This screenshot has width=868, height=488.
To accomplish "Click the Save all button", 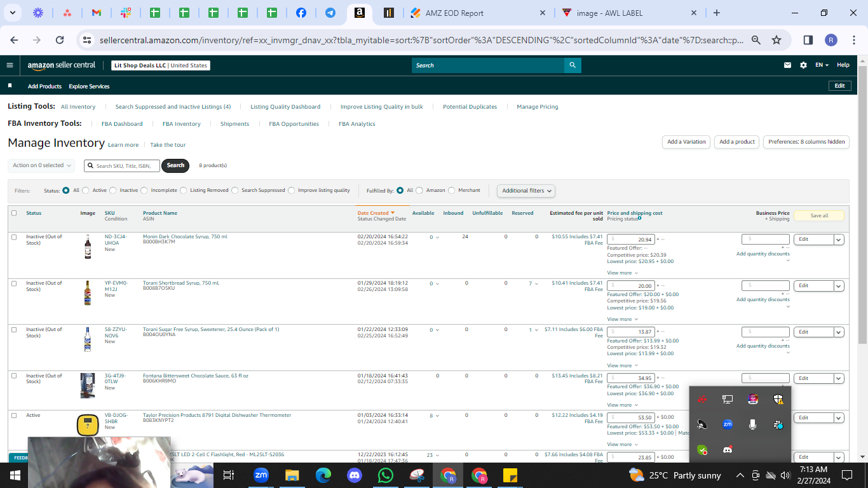I will pos(819,215).
